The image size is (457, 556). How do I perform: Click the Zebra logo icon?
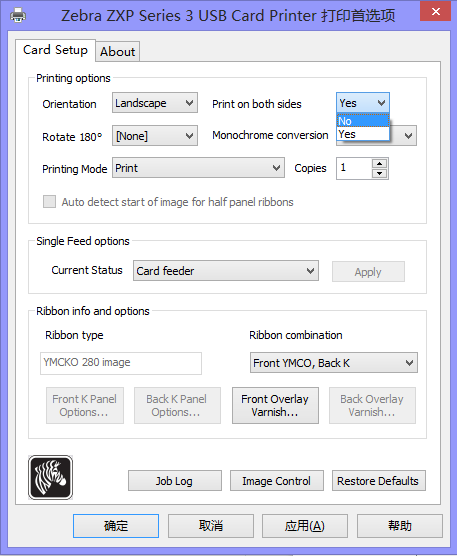[50, 477]
